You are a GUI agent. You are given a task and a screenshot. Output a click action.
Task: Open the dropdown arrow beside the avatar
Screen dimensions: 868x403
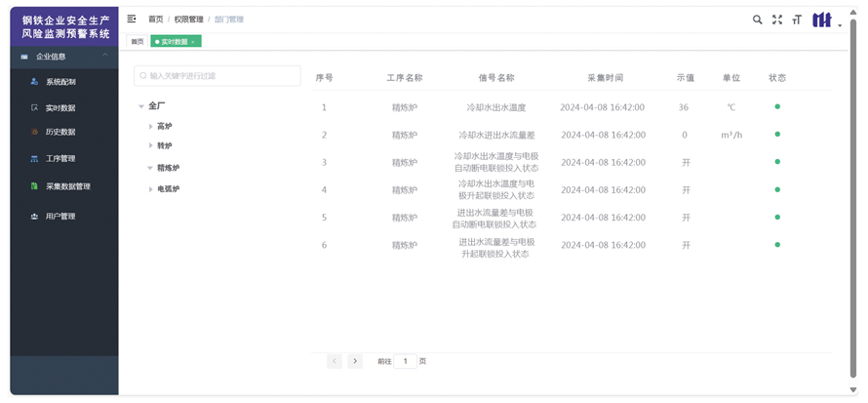(x=840, y=25)
